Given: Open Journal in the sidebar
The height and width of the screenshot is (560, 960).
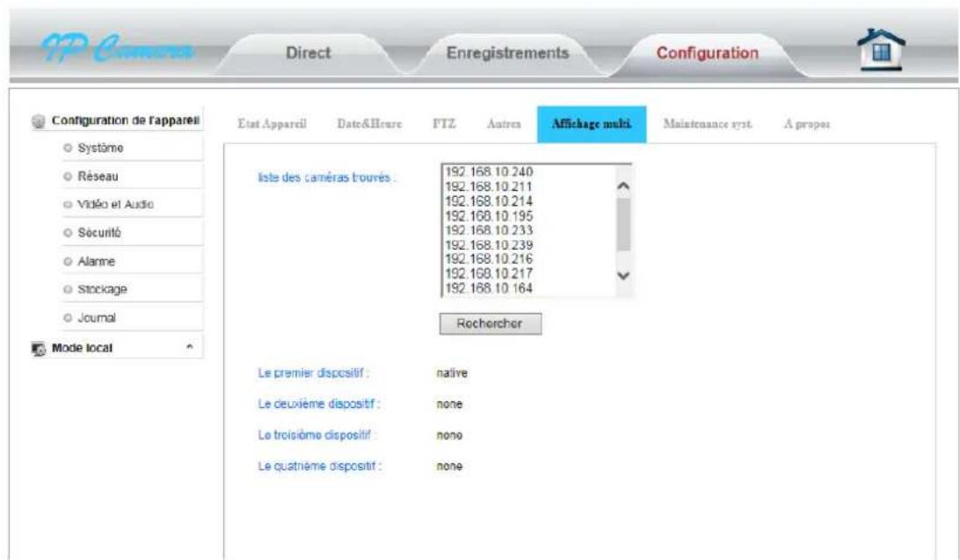Looking at the screenshot, I should (97, 318).
